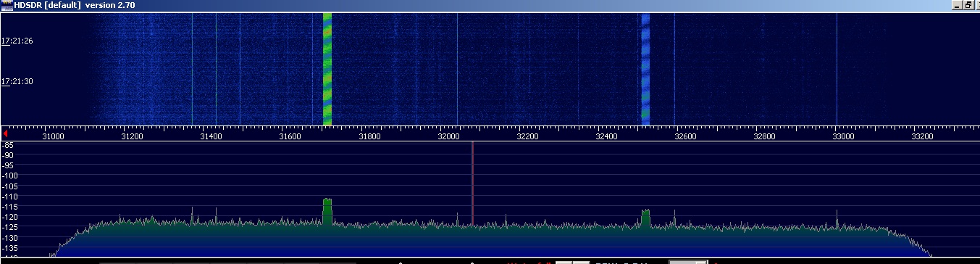The width and height of the screenshot is (980, 264).
Task: Select the spectrum peak near 31700
Action: click(327, 210)
